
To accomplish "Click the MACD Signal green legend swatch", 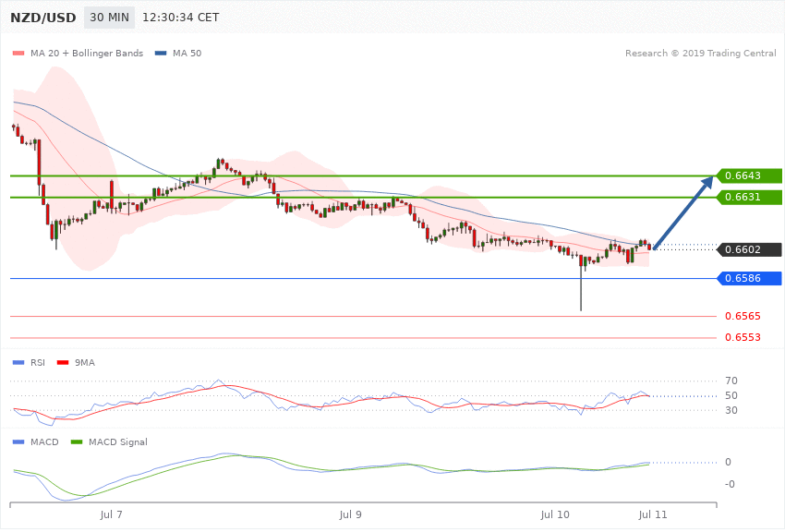I will (x=77, y=441).
